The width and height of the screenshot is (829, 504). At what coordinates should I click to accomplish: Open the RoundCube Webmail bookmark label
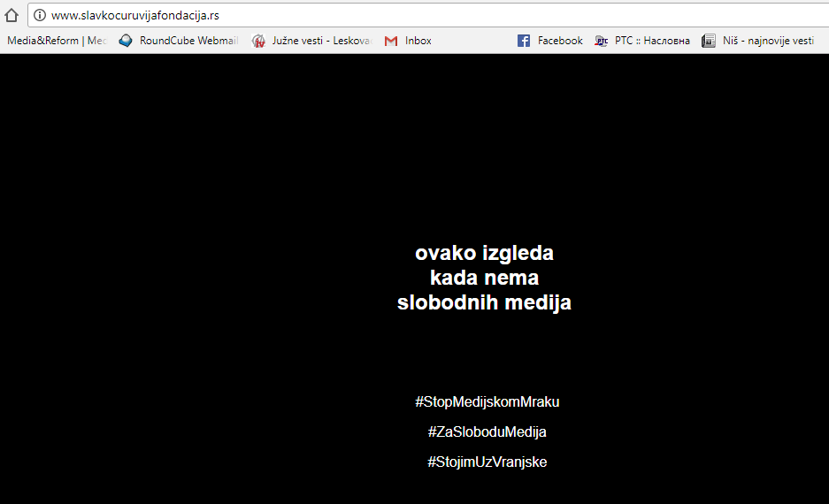[188, 41]
